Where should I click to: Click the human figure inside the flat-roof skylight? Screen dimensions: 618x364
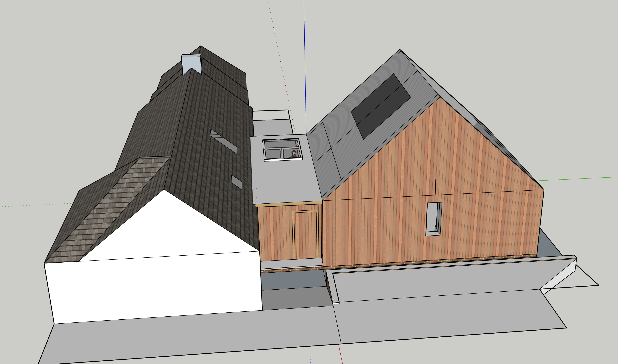click(294, 154)
